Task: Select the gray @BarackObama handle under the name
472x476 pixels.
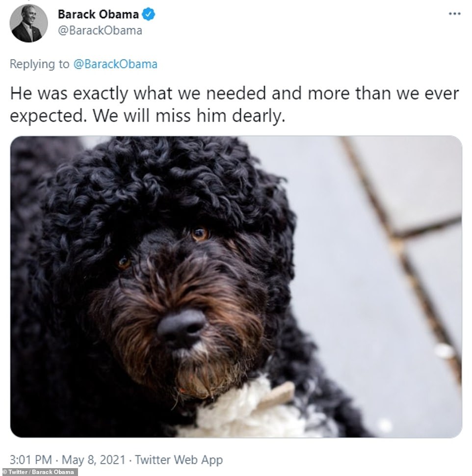Action: (100, 30)
